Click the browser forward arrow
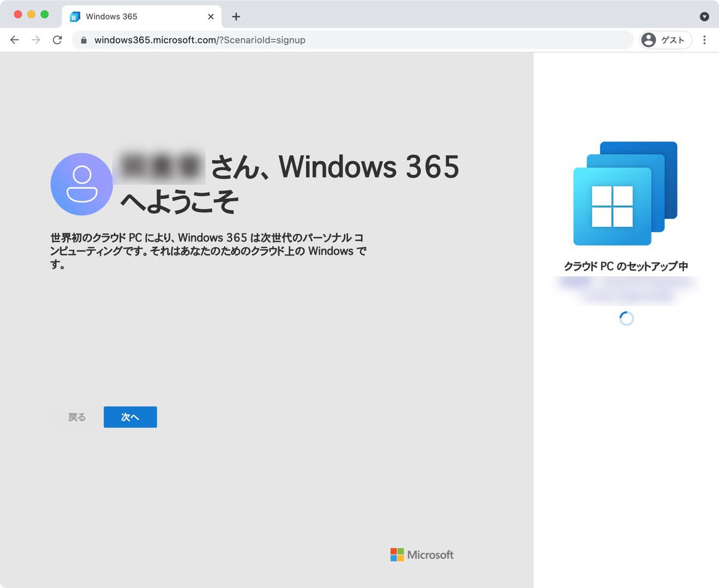The image size is (719, 588). point(36,40)
